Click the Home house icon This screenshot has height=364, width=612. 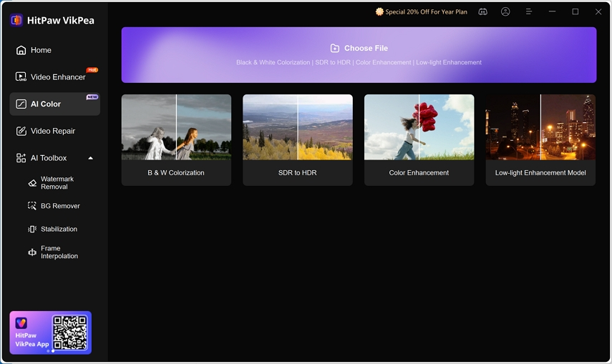pyautogui.click(x=21, y=50)
